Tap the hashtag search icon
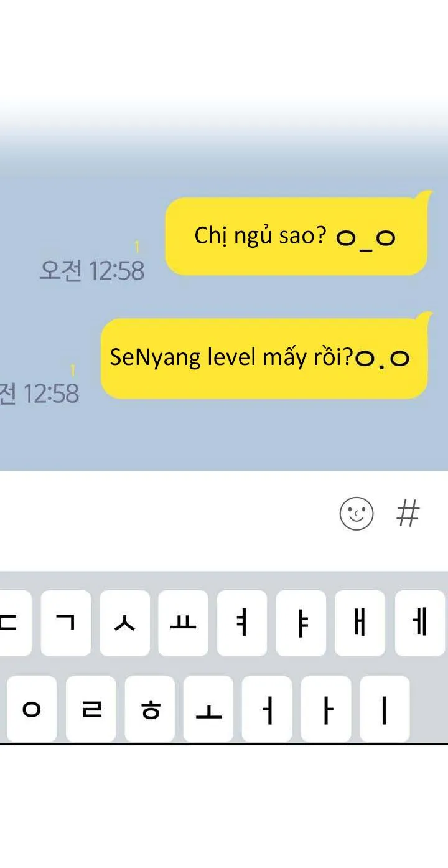The image size is (448, 868). pyautogui.click(x=408, y=514)
